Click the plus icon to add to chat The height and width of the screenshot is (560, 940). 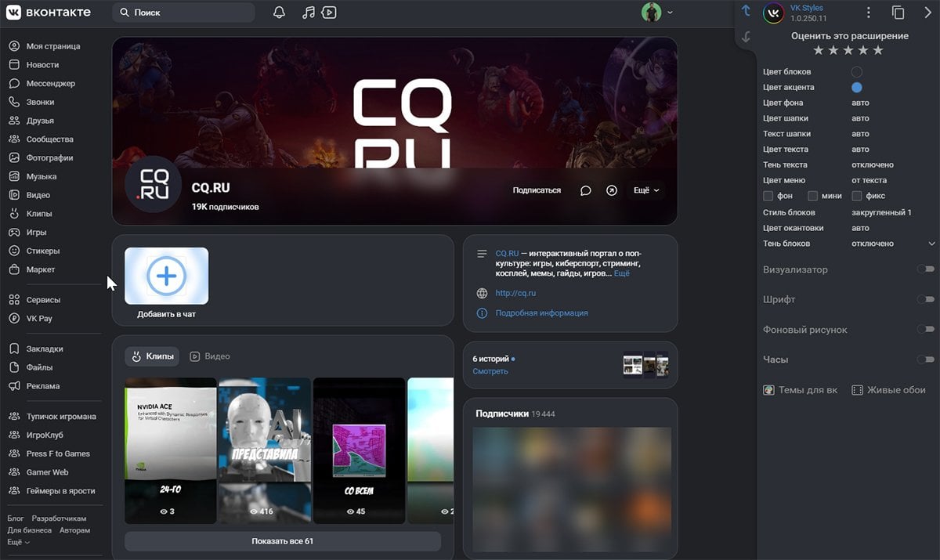(x=166, y=276)
